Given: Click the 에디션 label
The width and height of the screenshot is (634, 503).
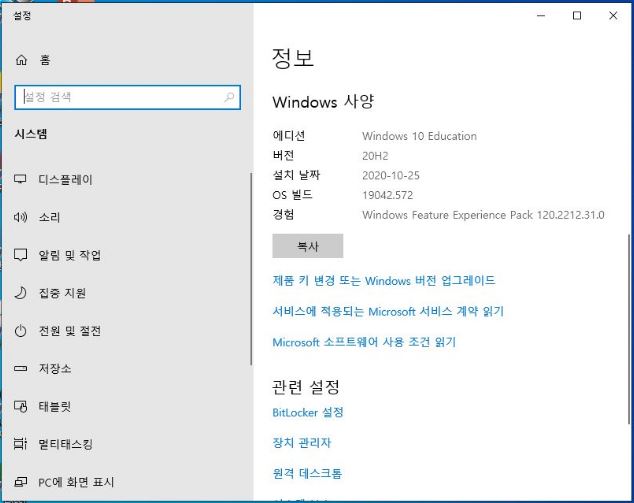Looking at the screenshot, I should tap(289, 135).
